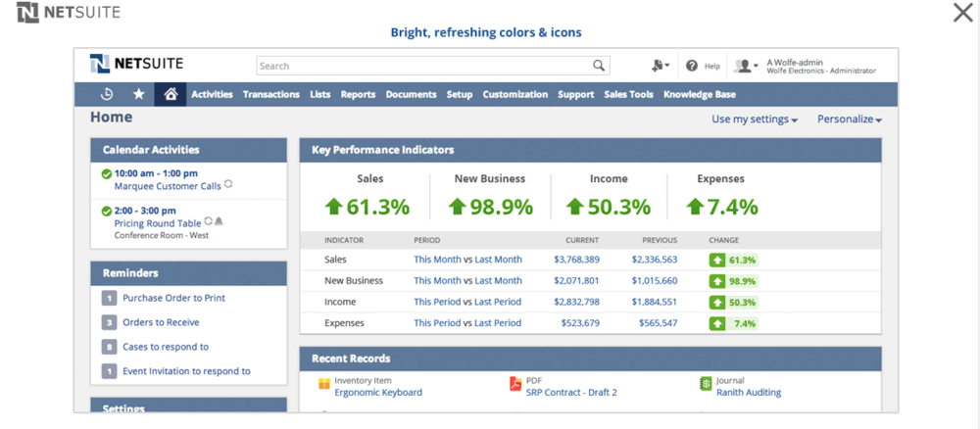Click the search magnifier icon
980x429 pixels.
599,66
